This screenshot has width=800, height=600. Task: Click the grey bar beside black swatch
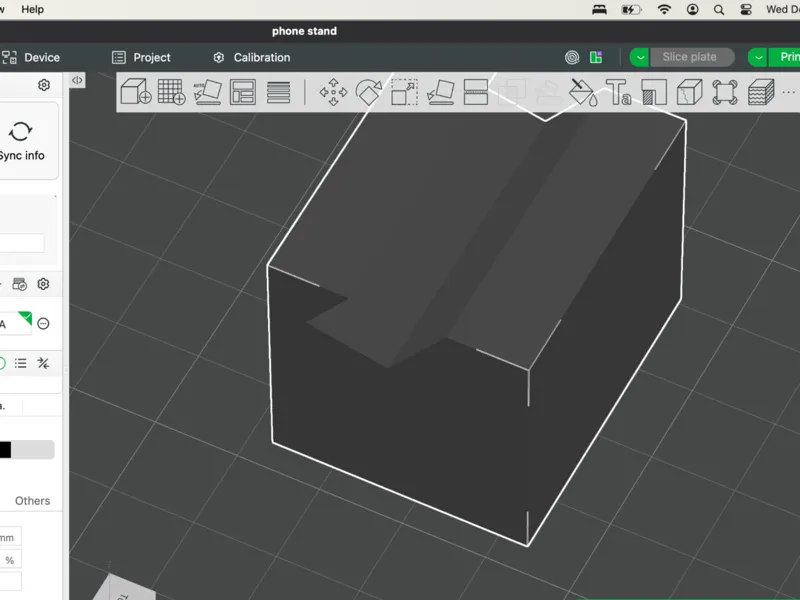33,449
